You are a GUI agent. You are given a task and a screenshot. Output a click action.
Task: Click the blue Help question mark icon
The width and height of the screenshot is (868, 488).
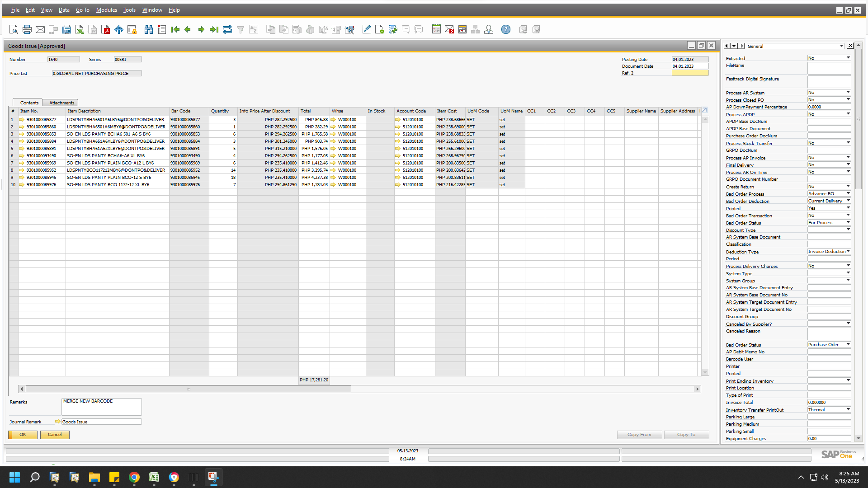(506, 30)
